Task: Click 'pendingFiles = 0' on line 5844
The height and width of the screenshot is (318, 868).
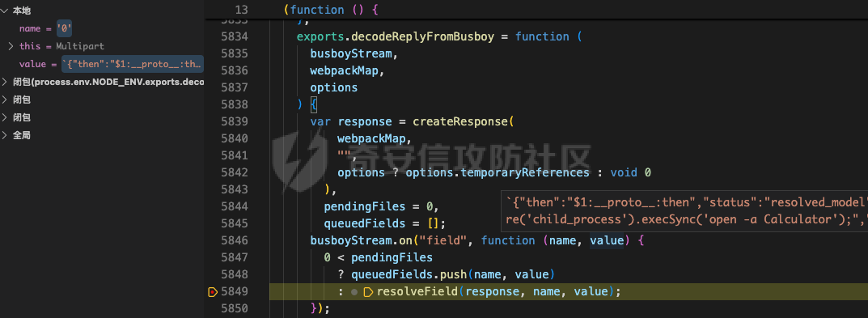Action: pyautogui.click(x=378, y=206)
